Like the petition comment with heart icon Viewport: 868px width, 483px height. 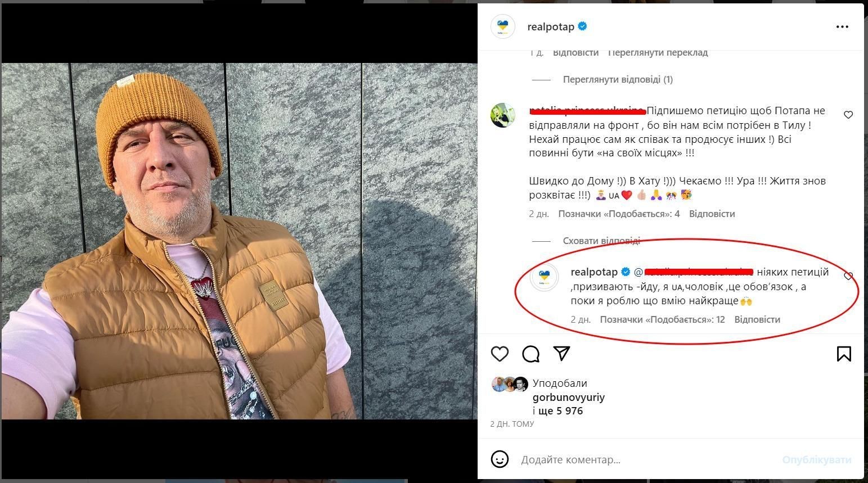848,115
